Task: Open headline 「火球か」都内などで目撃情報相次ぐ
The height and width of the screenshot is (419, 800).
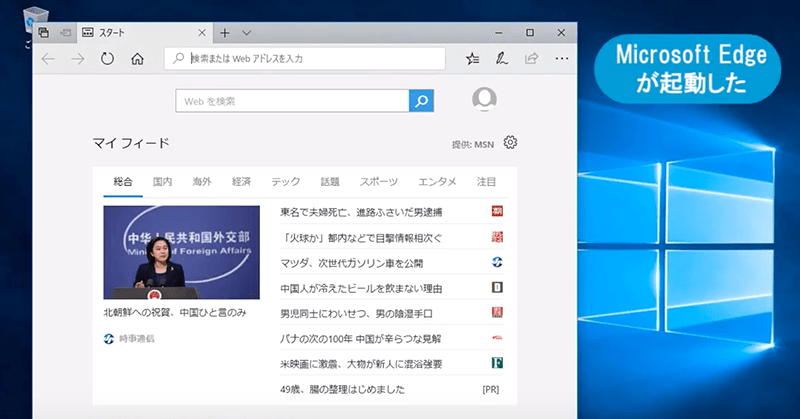Action: pos(361,238)
